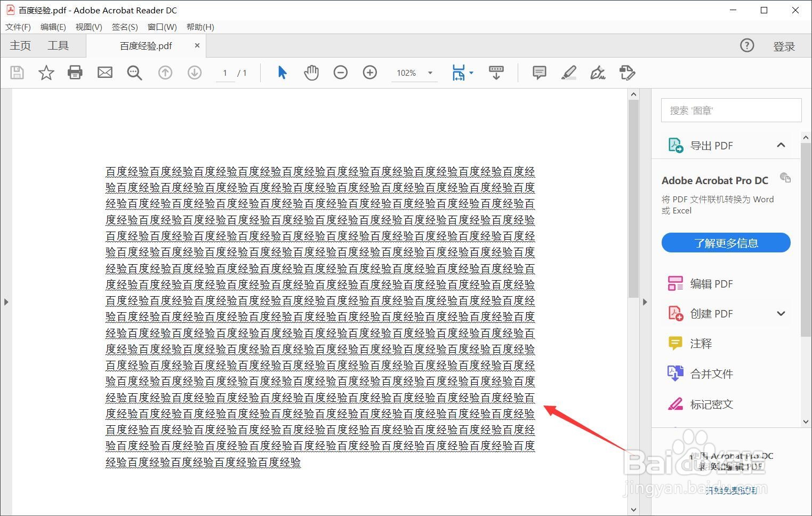Zoom in on the document
This screenshot has width=812, height=516.
click(x=369, y=73)
